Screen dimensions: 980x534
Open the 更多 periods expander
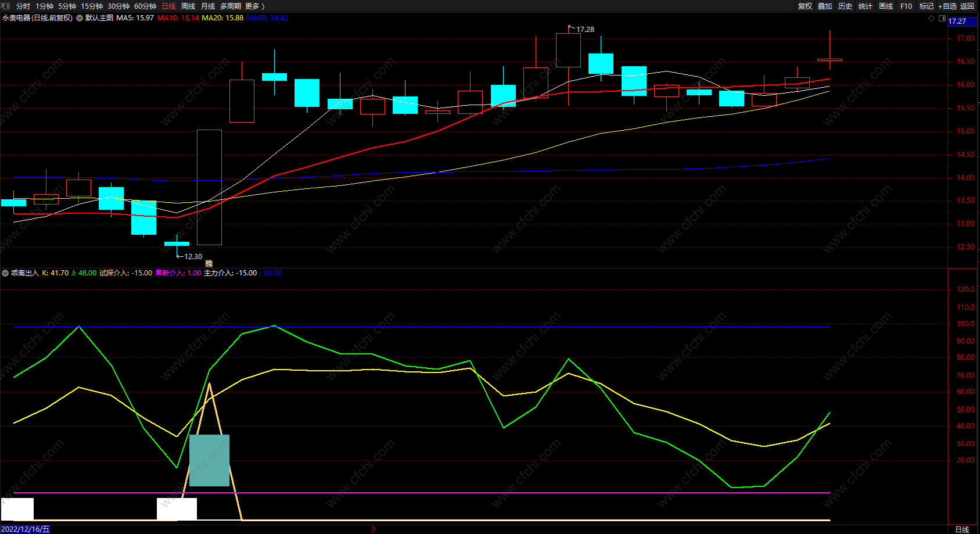click(x=254, y=6)
